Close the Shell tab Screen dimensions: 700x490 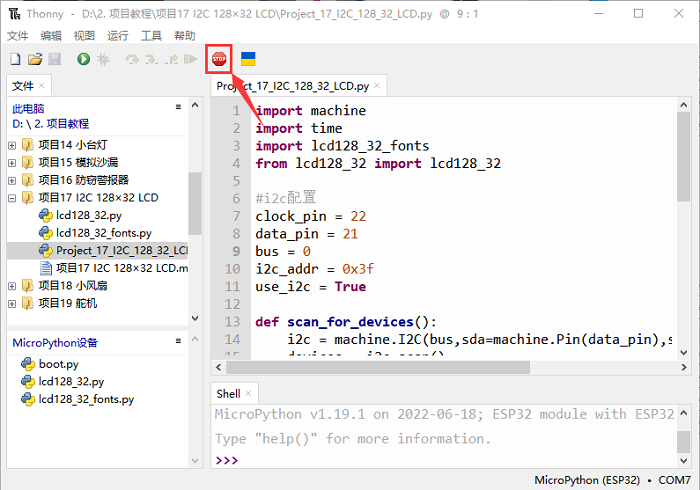pos(249,394)
